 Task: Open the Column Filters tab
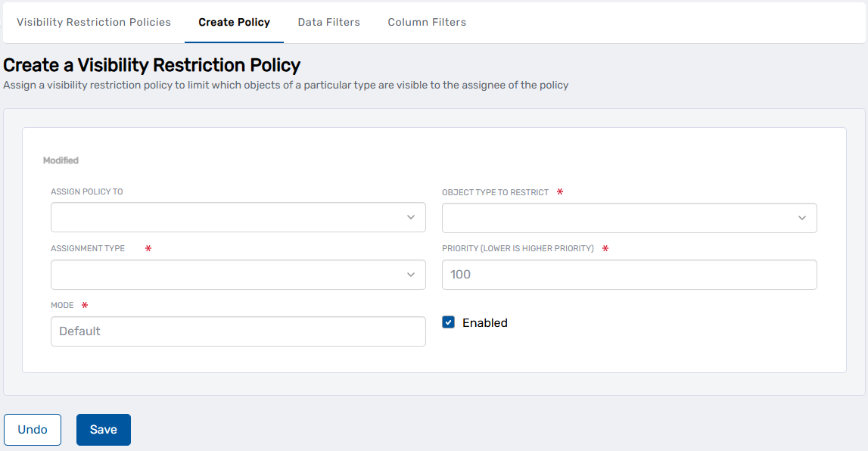(x=427, y=22)
